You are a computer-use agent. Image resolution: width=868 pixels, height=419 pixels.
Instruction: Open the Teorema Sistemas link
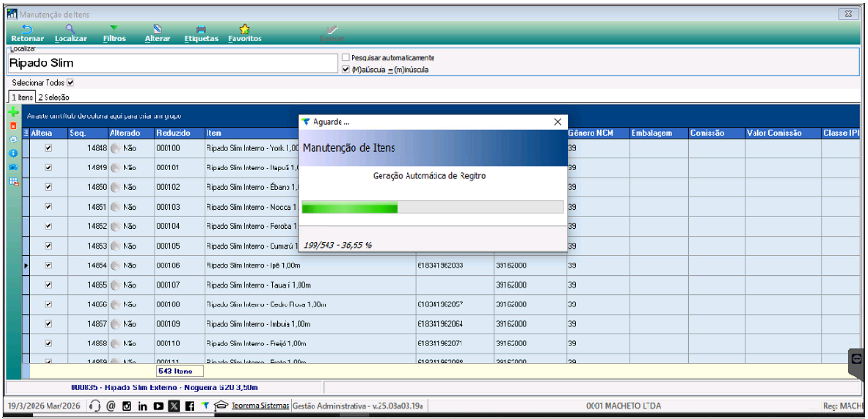pos(260,406)
